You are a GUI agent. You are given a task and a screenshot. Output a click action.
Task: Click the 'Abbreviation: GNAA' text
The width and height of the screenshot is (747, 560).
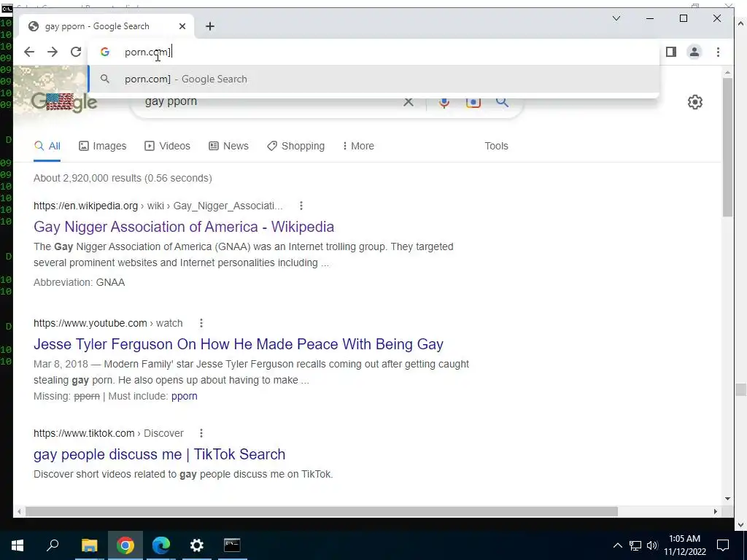point(79,282)
